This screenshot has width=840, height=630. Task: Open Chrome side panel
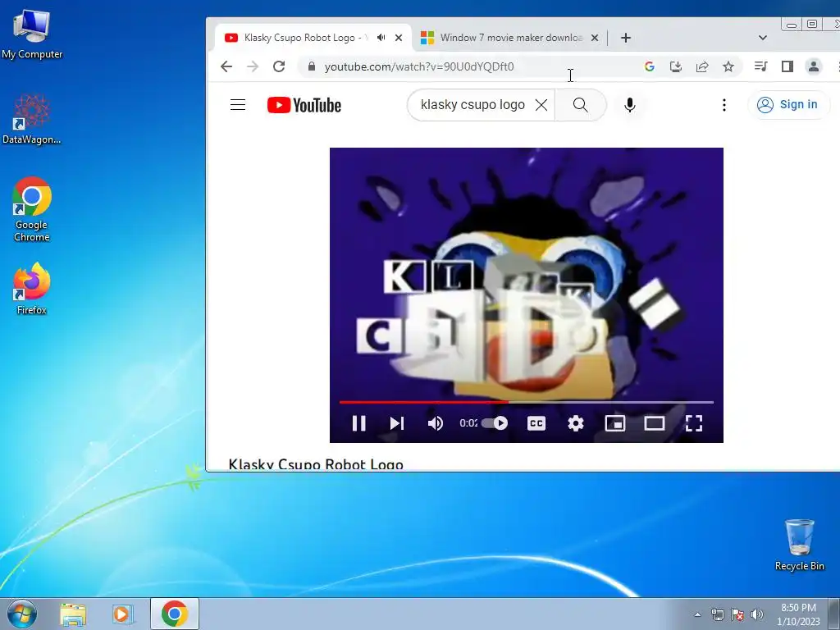click(787, 66)
